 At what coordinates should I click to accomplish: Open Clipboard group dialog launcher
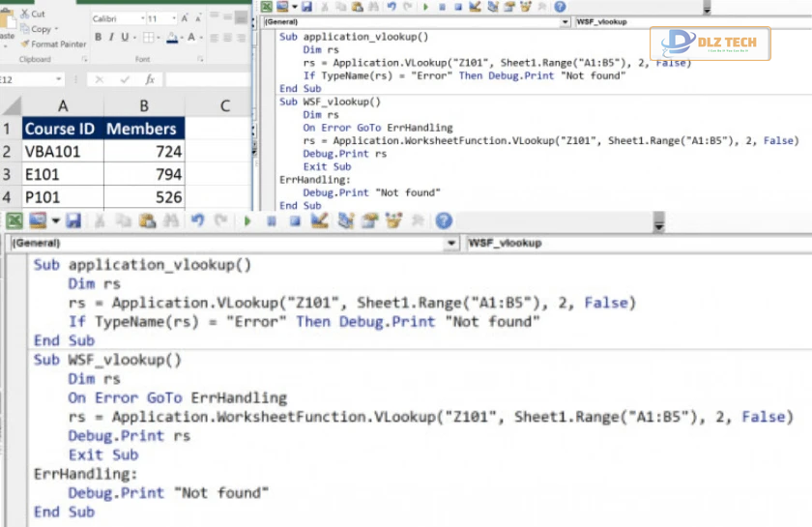coord(84,59)
